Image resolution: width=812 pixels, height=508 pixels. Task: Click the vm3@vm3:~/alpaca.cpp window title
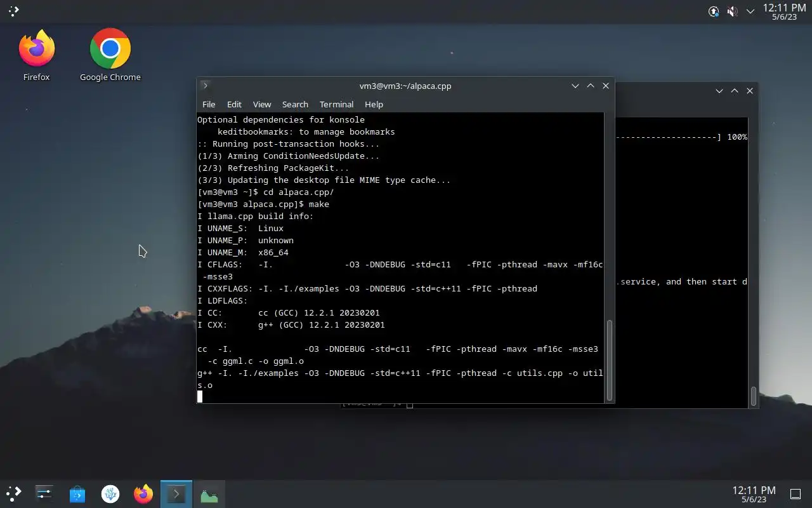405,86
